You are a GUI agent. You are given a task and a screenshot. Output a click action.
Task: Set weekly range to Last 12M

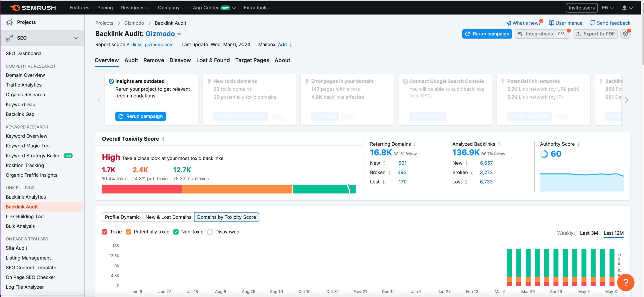click(613, 233)
